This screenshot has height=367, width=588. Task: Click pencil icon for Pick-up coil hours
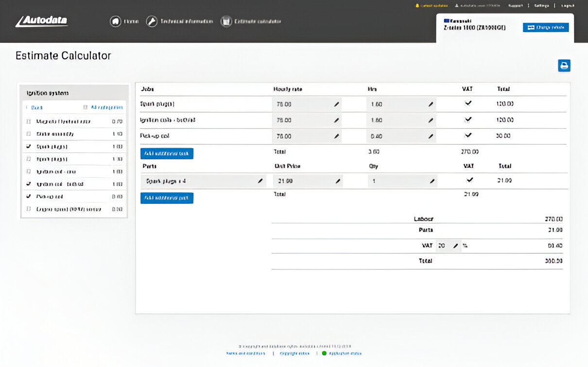pyautogui.click(x=431, y=137)
